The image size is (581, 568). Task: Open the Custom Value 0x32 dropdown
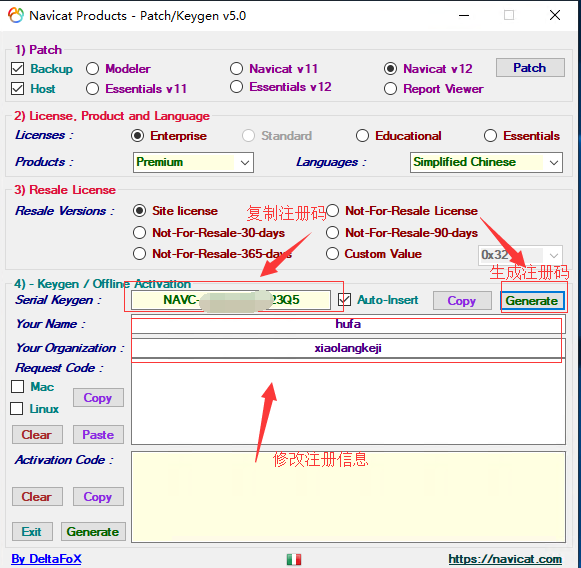(x=520, y=255)
